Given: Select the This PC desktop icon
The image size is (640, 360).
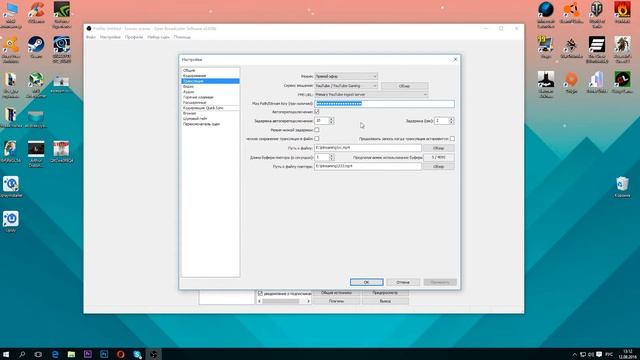Looking at the screenshot, I should [x=11, y=14].
